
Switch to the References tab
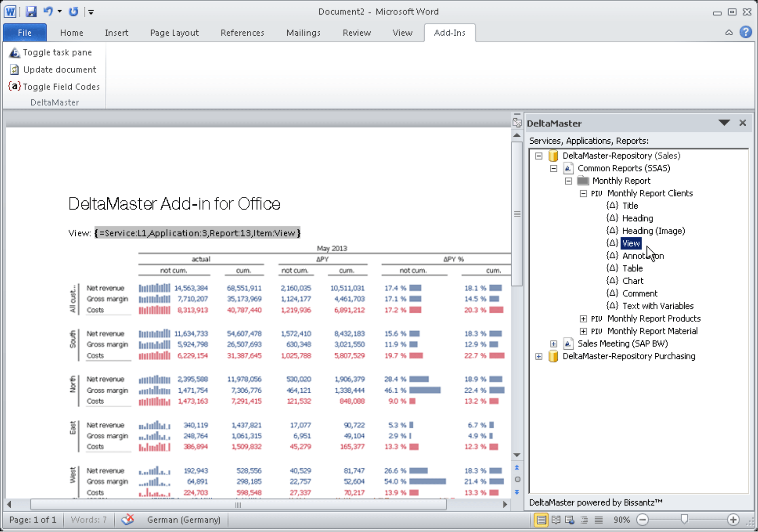pos(242,33)
